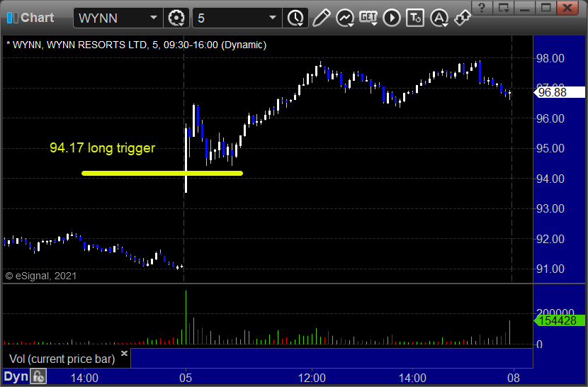Click the 98.00 price axis label
The width and height of the screenshot is (588, 387).
[550, 59]
